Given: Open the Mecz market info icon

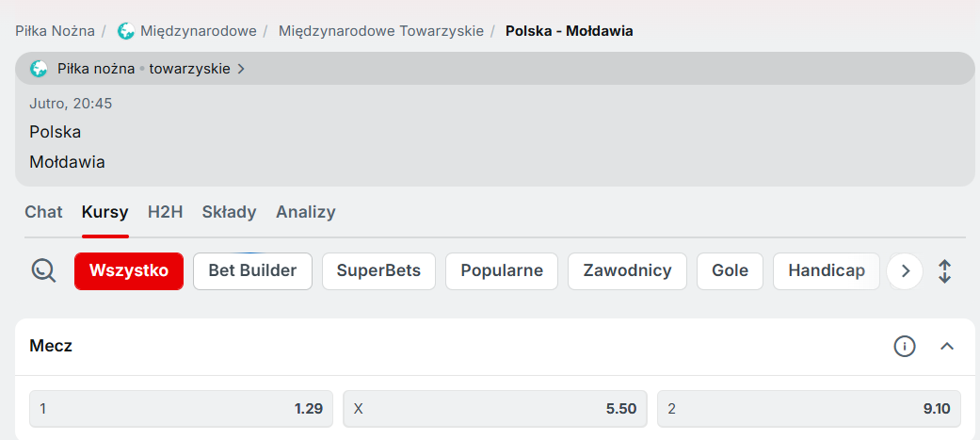Looking at the screenshot, I should 904,346.
